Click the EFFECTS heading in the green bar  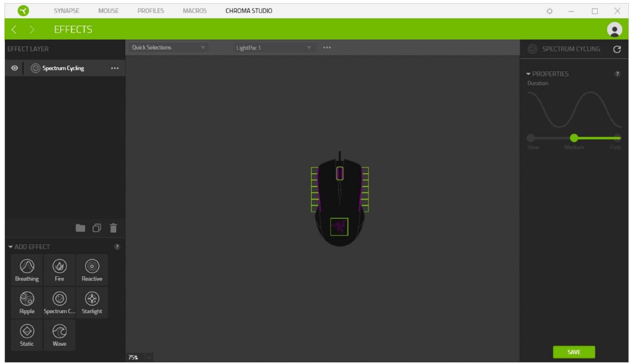73,30
